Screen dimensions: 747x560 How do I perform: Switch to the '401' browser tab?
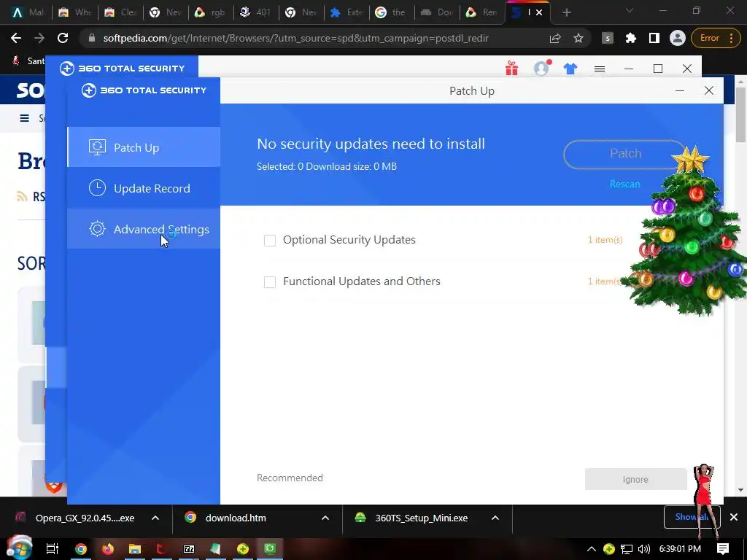coord(256,13)
